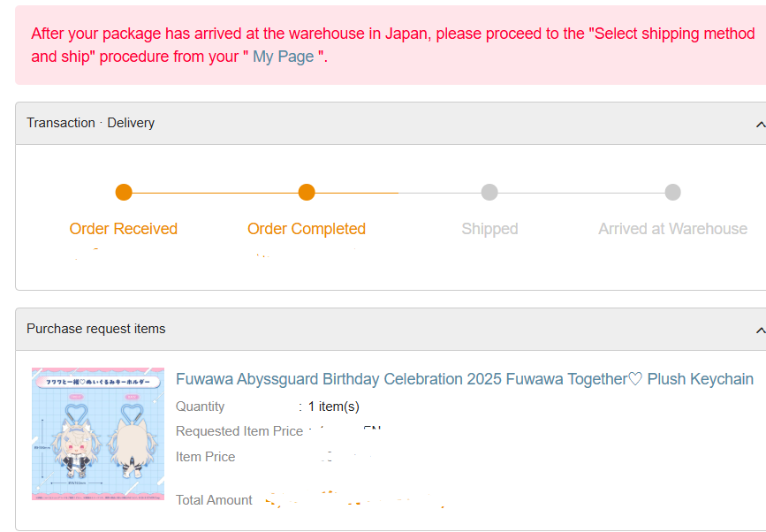Click the pink warehouse notice banner
The image size is (766, 532).
click(391, 45)
